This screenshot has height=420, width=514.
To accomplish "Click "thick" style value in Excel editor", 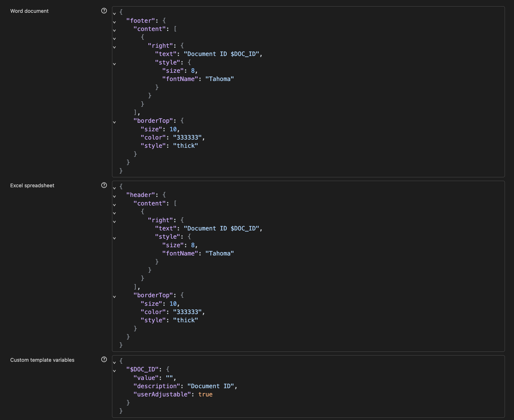I will (185, 320).
